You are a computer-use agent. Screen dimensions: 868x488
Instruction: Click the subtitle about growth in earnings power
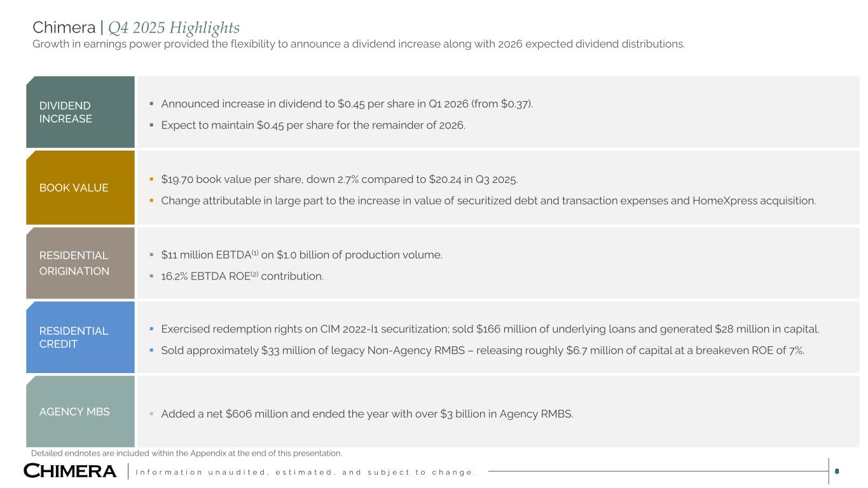359,44
